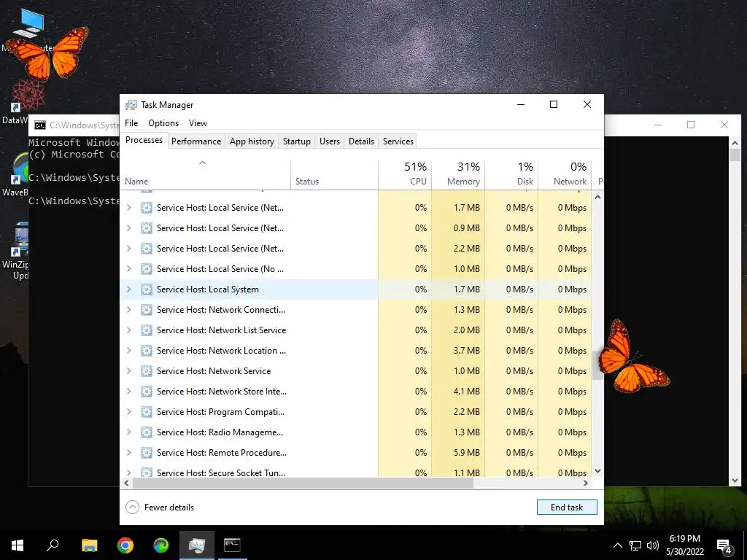Click the process list horizontal scrollbar thumb

tap(303, 483)
